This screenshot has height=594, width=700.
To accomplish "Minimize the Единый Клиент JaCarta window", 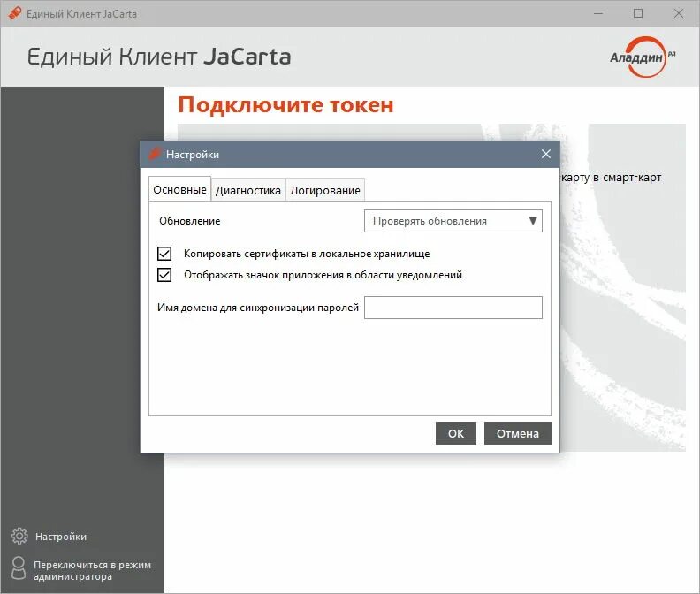I will coord(598,14).
